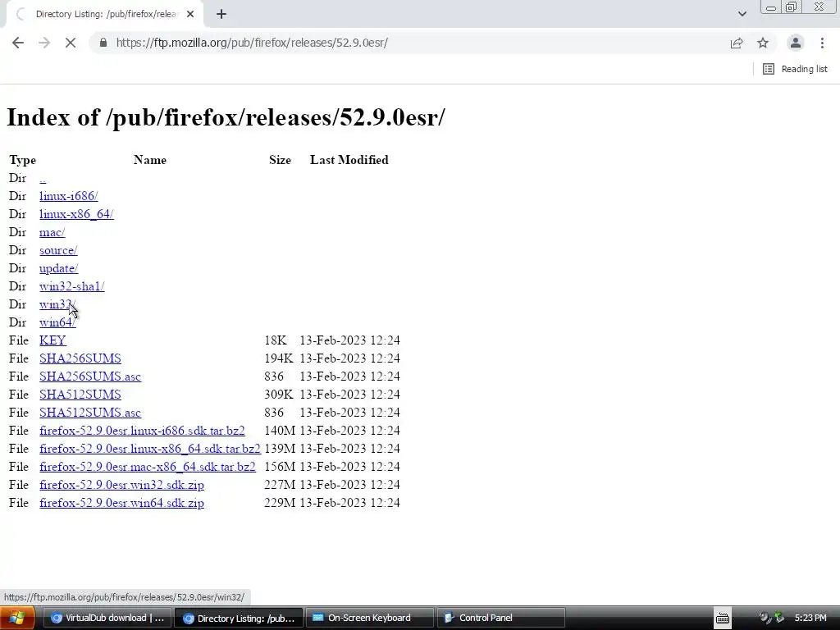Open the Reading list panel
This screenshot has height=630, width=840.
795,69
